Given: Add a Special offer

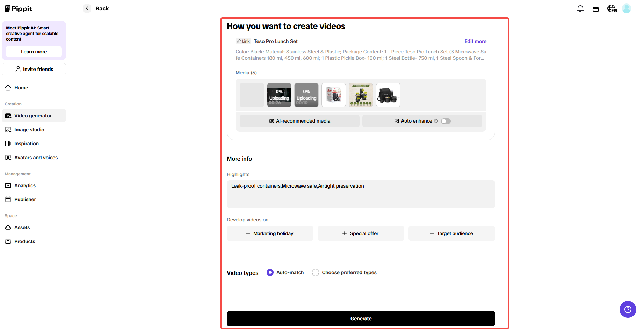Looking at the screenshot, I should point(361,233).
